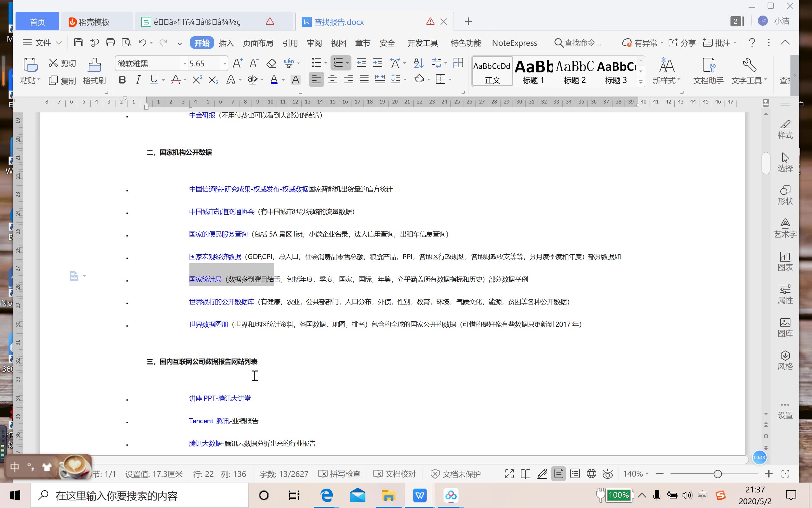Open the Image Library (图库) sidebar panel
Image resolution: width=812 pixels, height=508 pixels.
coord(785,328)
